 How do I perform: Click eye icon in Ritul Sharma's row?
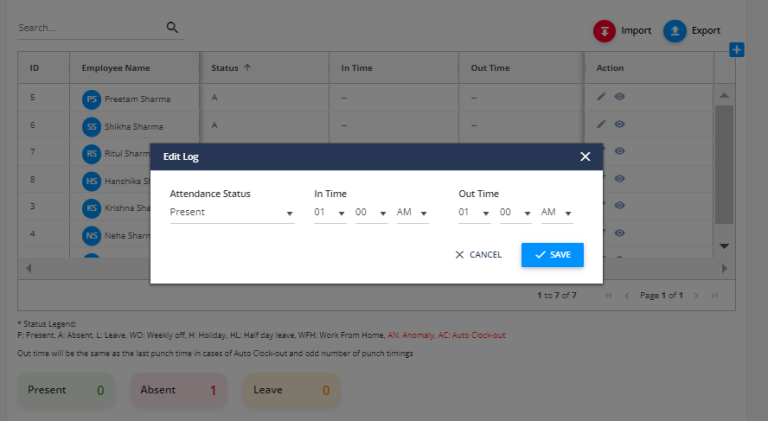tap(620, 151)
